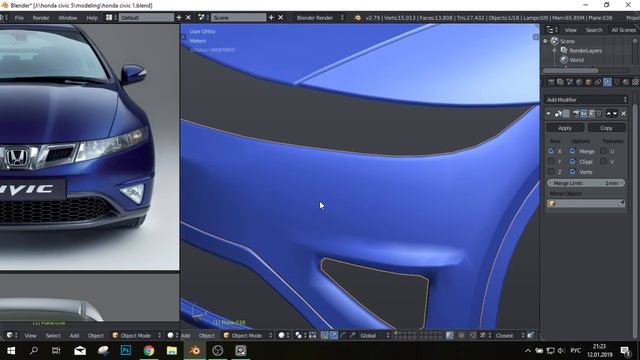Apply the Mirror modifier
The width and height of the screenshot is (640, 360).
coord(565,128)
